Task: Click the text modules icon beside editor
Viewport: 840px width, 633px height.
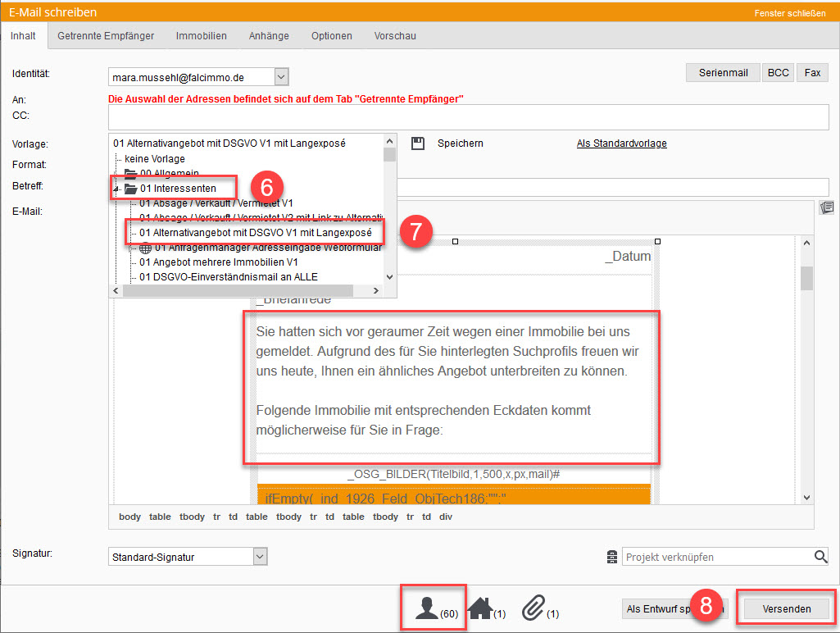Action: (x=826, y=207)
